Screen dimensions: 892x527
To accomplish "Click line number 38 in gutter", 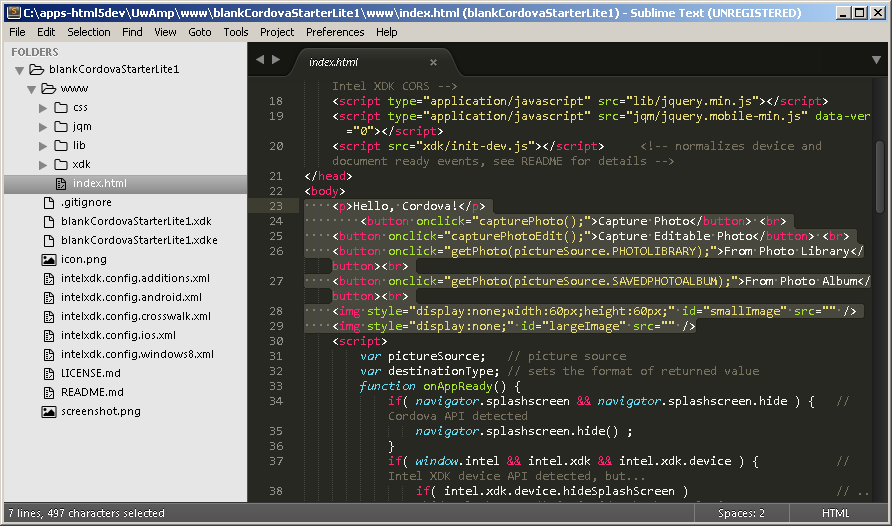I will point(276,491).
